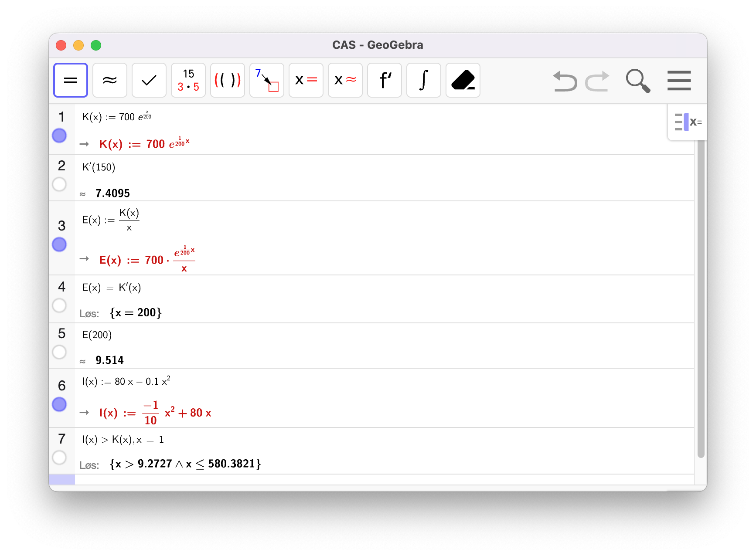The width and height of the screenshot is (756, 556).
Task: Open the views side panel toggle
Action: (688, 122)
